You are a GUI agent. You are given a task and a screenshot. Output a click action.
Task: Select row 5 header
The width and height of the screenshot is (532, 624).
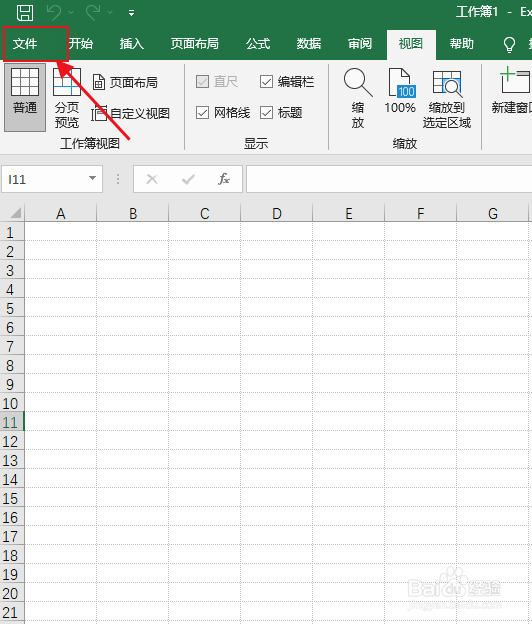[x=12, y=308]
